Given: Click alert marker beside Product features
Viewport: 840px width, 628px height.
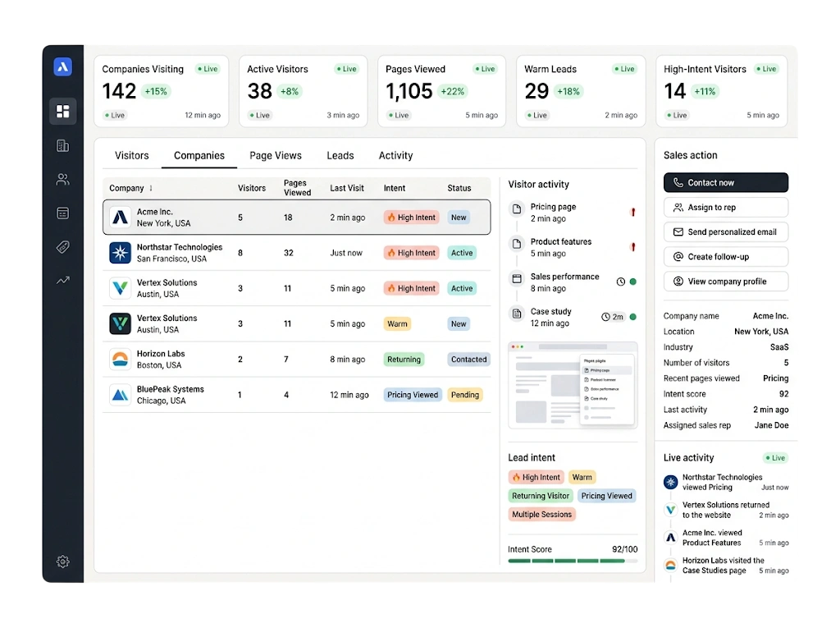Looking at the screenshot, I should pos(633,247).
